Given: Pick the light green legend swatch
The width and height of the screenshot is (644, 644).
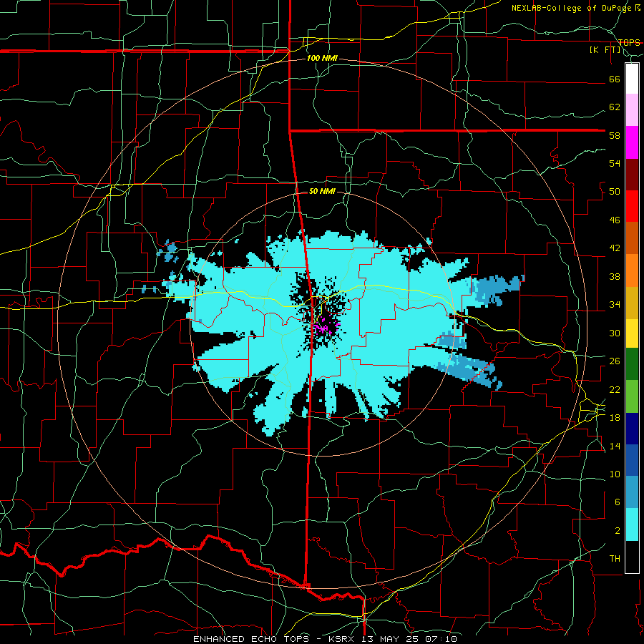Looking at the screenshot, I should click(632, 396).
